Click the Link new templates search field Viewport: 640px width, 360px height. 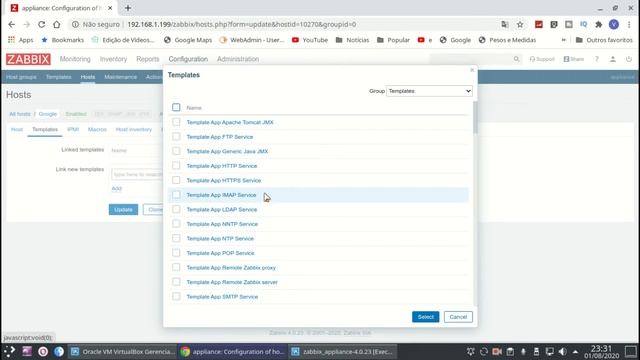[137, 174]
